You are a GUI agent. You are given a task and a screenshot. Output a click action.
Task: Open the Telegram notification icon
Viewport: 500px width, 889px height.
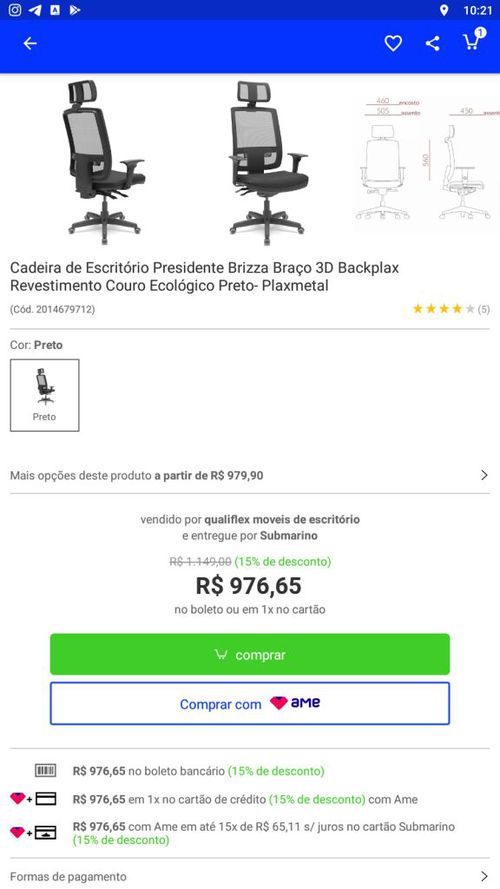point(35,10)
